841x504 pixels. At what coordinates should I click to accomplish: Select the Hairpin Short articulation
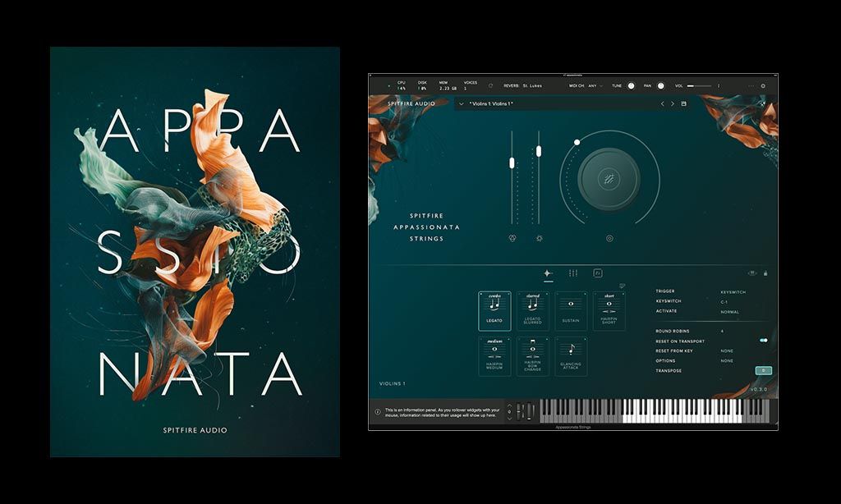(609, 311)
